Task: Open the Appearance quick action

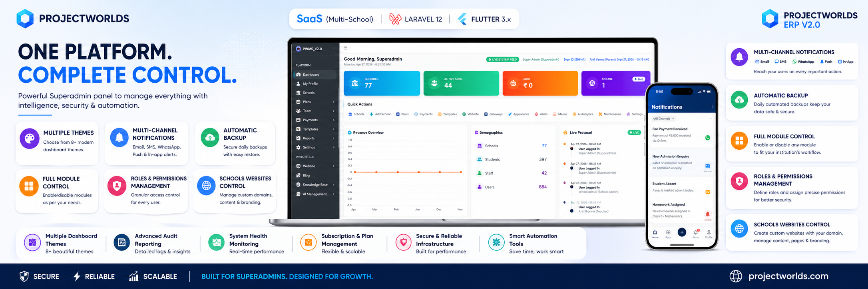Action: [519, 114]
